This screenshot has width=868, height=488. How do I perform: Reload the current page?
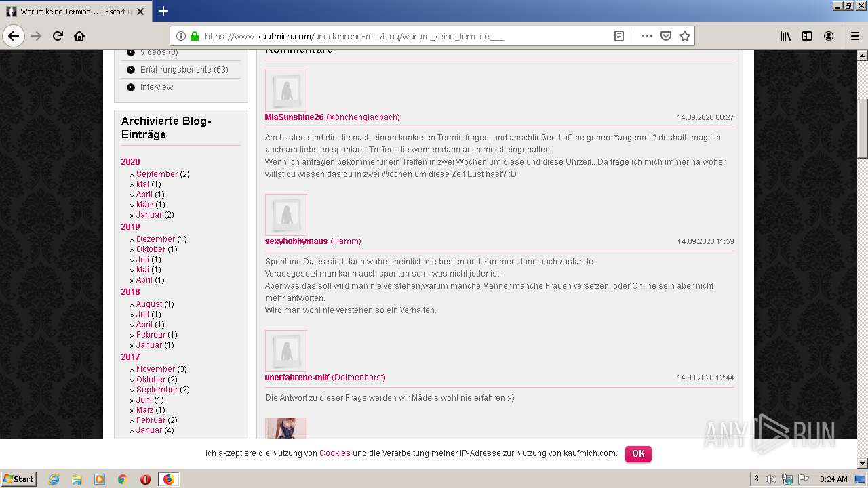58,36
